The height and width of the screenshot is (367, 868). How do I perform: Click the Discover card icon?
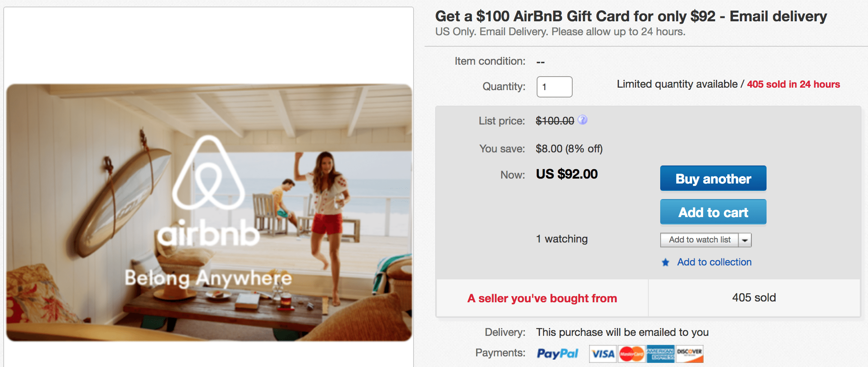click(689, 354)
